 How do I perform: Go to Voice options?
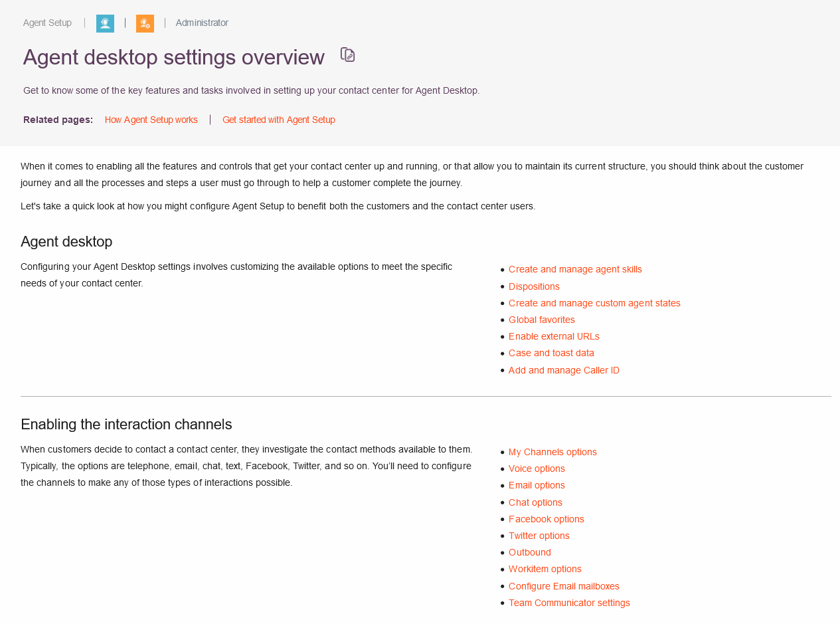point(537,468)
